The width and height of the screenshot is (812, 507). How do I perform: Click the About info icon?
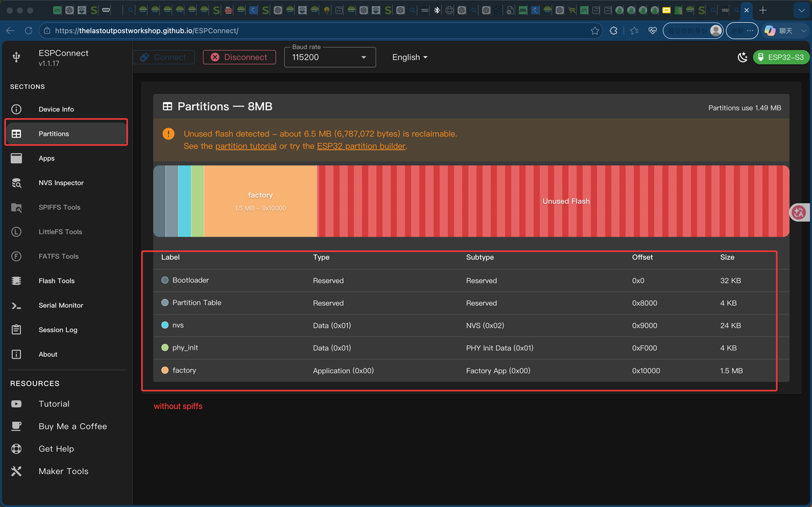coord(16,354)
